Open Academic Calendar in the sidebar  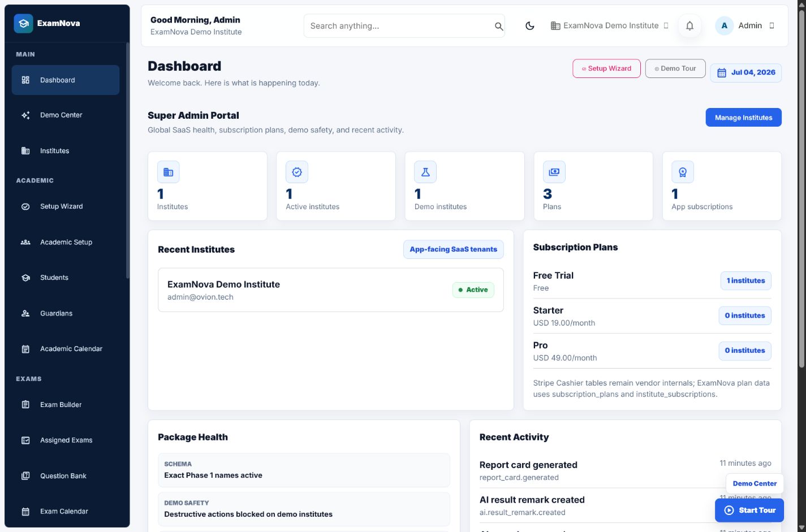(66, 349)
